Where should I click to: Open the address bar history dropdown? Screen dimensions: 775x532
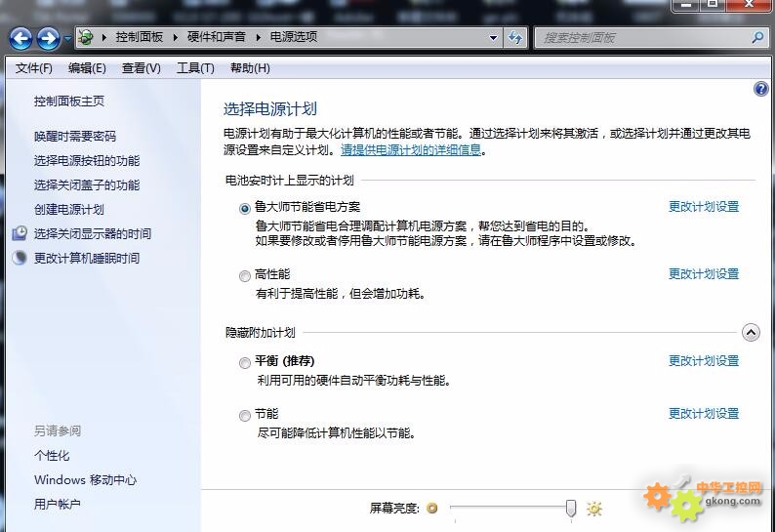[493, 37]
